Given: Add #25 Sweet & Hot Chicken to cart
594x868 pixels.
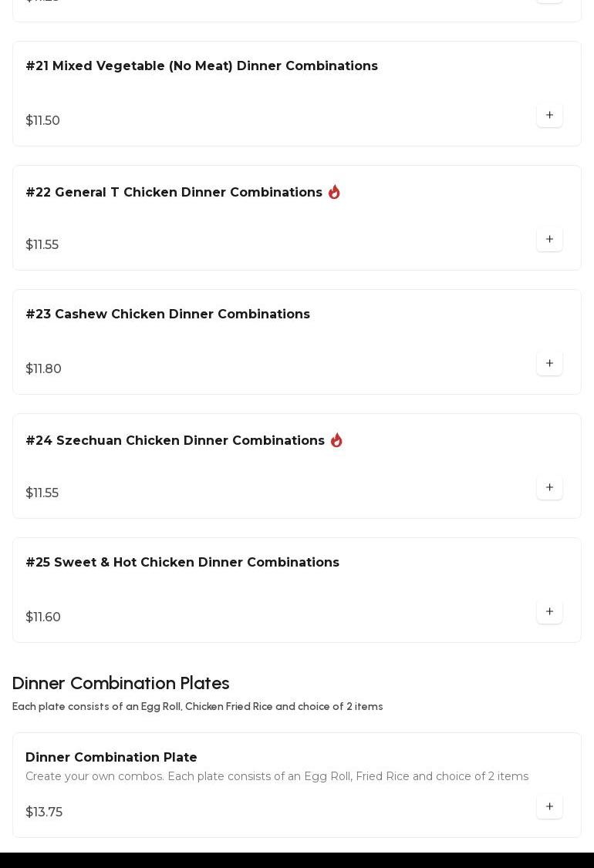Looking at the screenshot, I should point(549,612).
